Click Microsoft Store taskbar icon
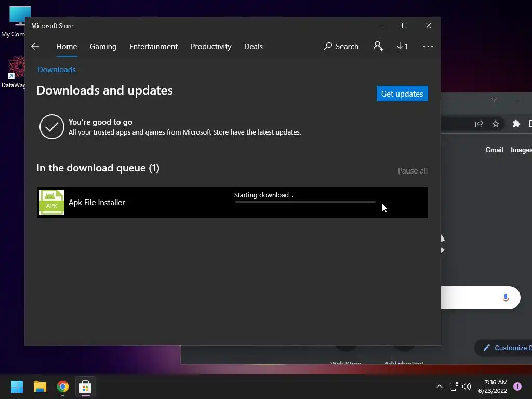 [86, 387]
